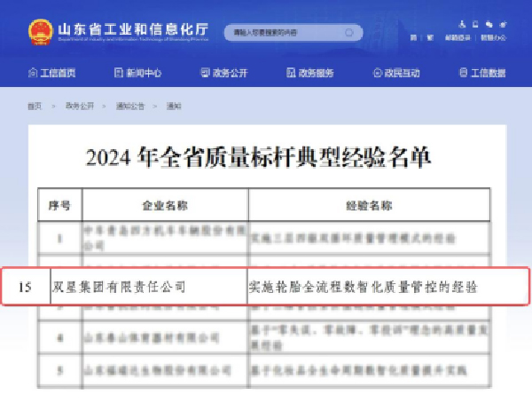The width and height of the screenshot is (532, 411).
Task: Click the experience name cell in row 5
Action: pyautogui.click(x=369, y=370)
